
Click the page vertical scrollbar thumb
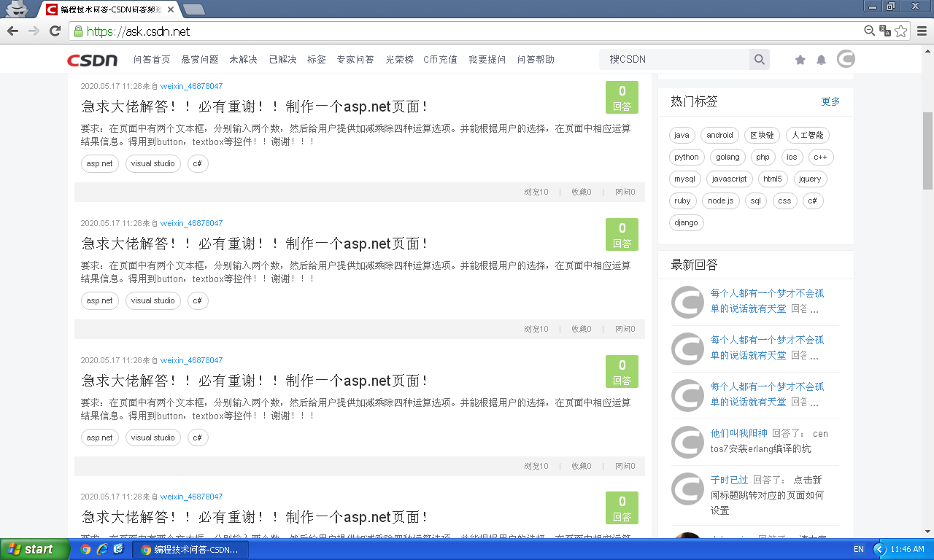(927, 151)
